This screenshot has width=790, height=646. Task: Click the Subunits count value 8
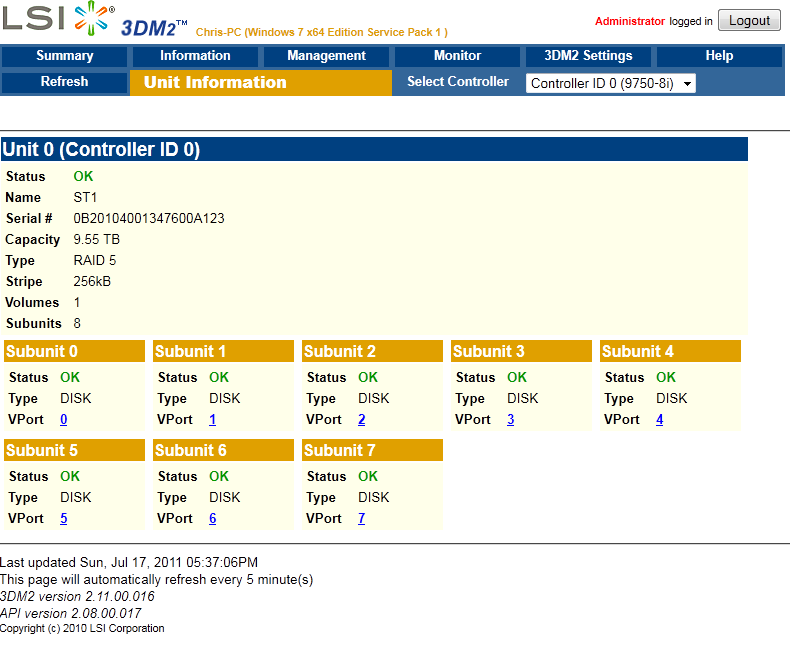click(x=77, y=324)
